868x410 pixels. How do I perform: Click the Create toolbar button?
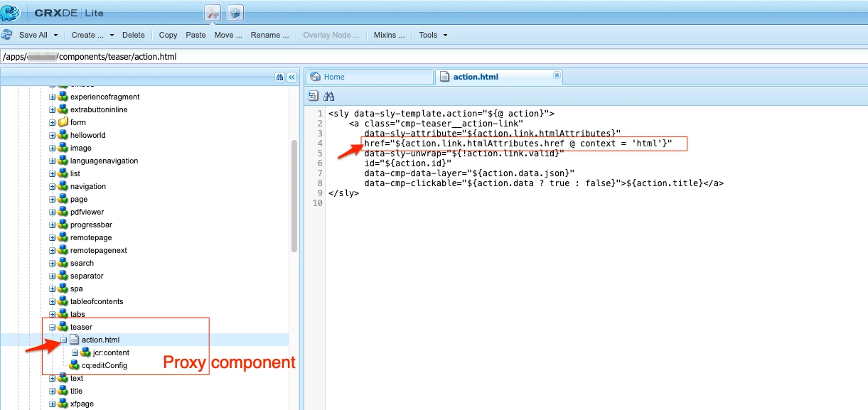[x=87, y=35]
